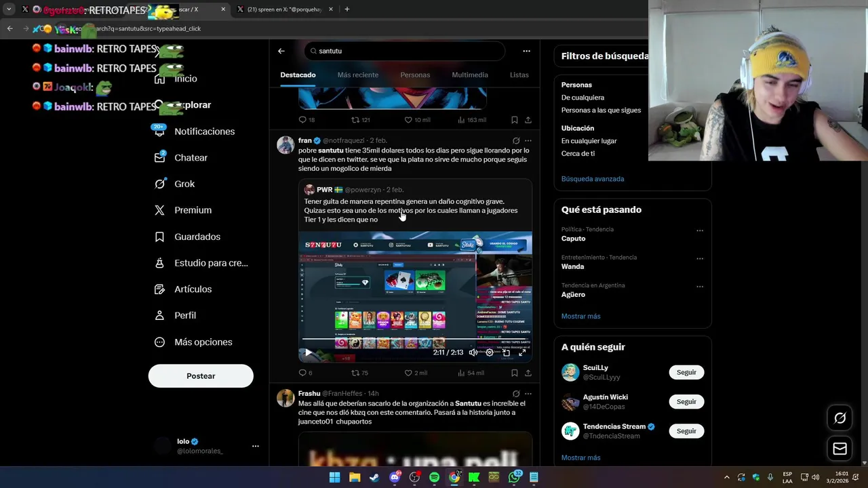This screenshot has height=488, width=868.
Task: Switch to Multimedia tab
Action: click(x=470, y=75)
